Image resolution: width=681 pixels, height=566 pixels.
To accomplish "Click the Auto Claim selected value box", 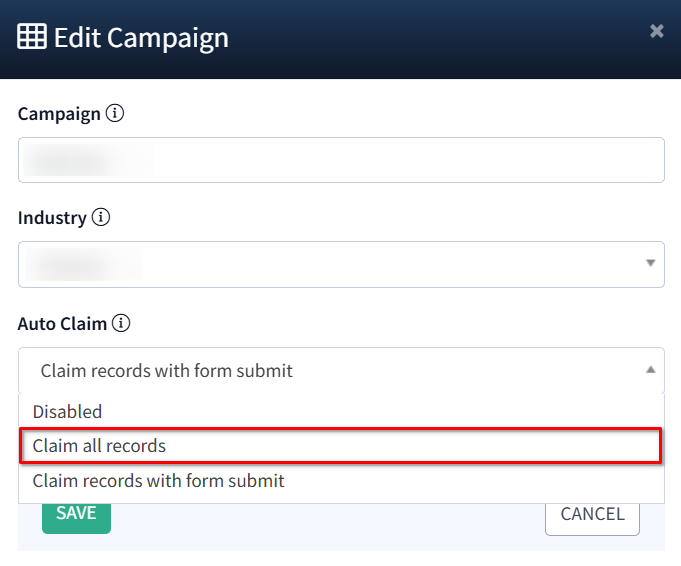I will [330, 371].
